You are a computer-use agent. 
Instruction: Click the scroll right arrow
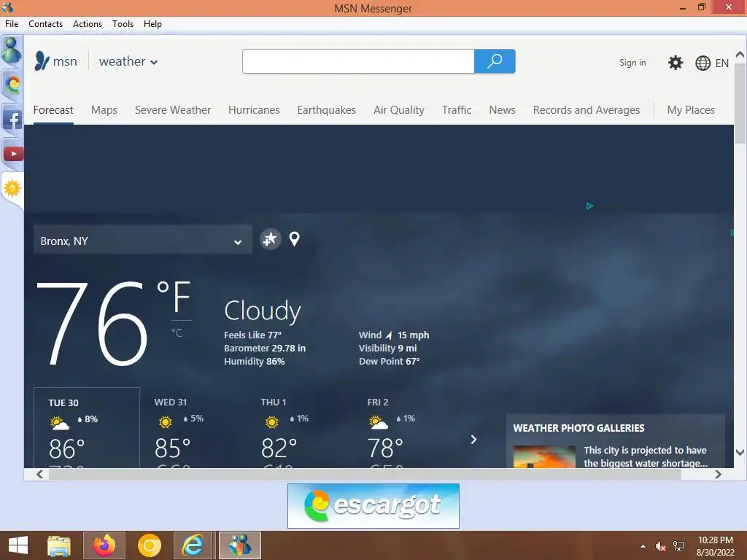(x=718, y=474)
